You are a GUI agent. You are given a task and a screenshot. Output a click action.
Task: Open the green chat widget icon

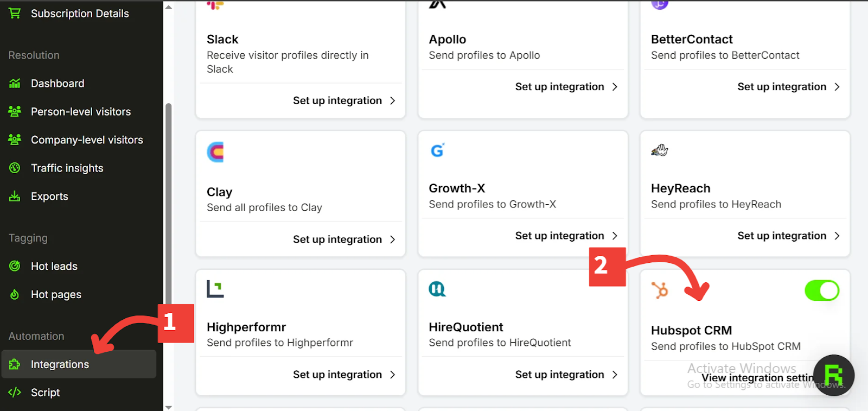833,375
